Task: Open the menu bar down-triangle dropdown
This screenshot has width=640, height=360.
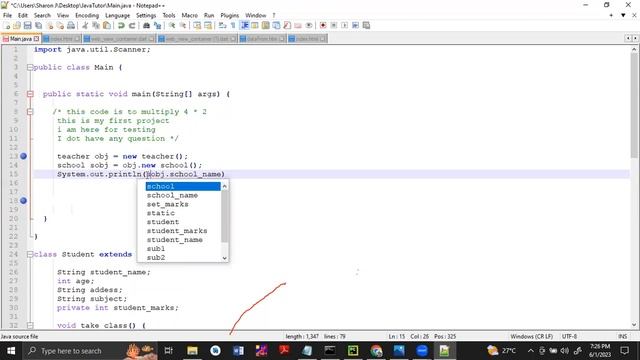Action: click(623, 15)
